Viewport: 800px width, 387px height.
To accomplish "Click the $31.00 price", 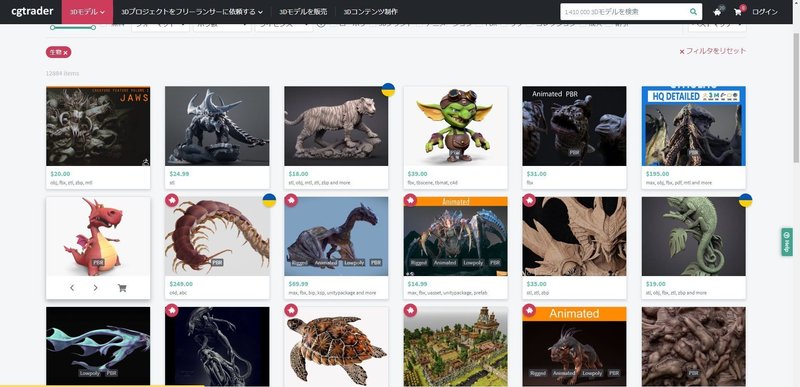I will (x=537, y=174).
